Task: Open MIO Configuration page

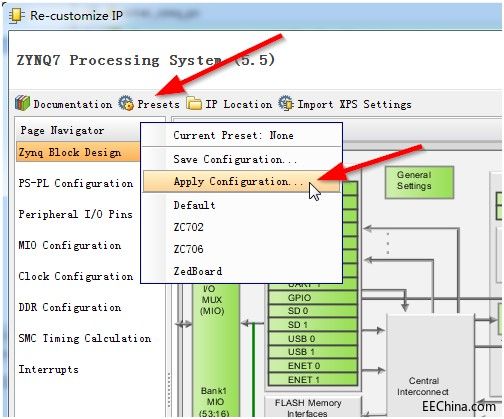Action: (70, 246)
